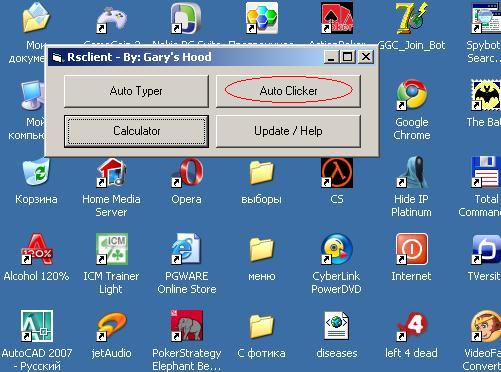The width and height of the screenshot is (501, 372).
Task: Select the colored hexagons program icon
Action: [262, 18]
